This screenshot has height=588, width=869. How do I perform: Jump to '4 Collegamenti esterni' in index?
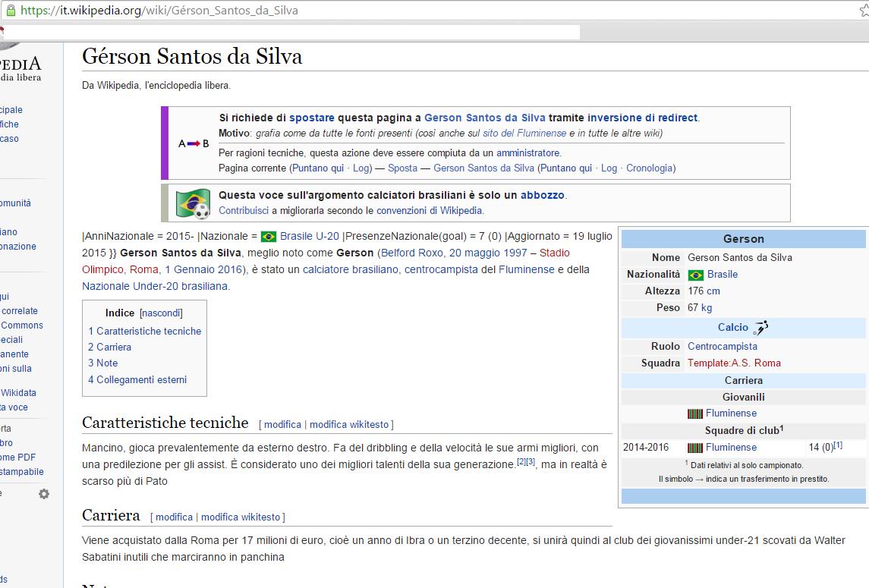tap(137, 379)
